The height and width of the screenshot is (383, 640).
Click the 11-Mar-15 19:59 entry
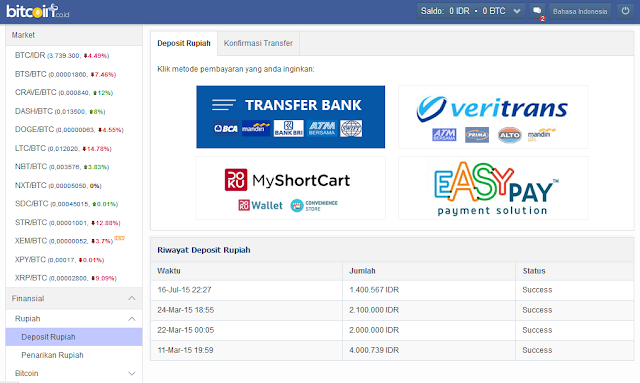click(185, 350)
